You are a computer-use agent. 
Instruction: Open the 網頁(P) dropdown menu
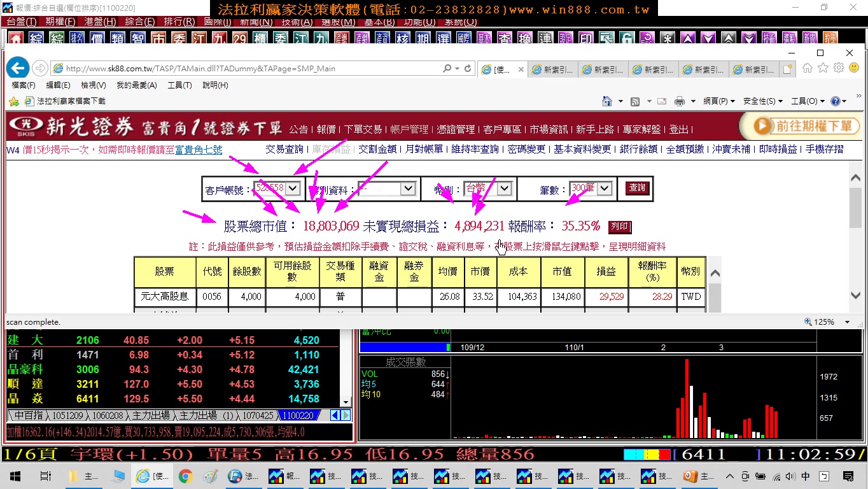[x=718, y=101]
